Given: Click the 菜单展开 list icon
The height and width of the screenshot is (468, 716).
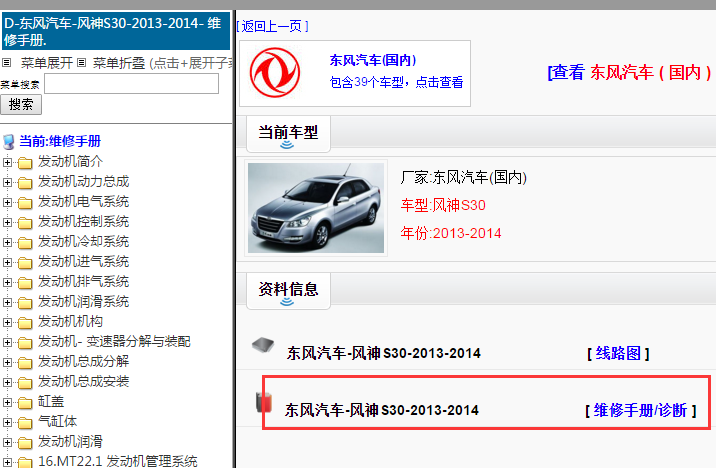Looking at the screenshot, I should click(6, 63).
